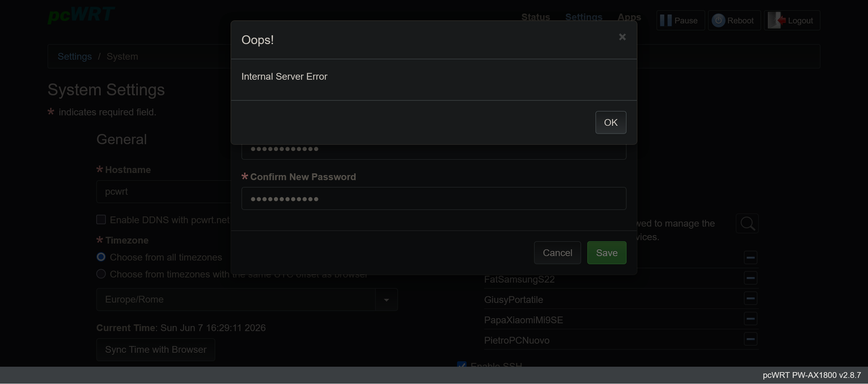This screenshot has height=384, width=868.
Task: Click the Confirm New Password field
Action: pyautogui.click(x=434, y=198)
